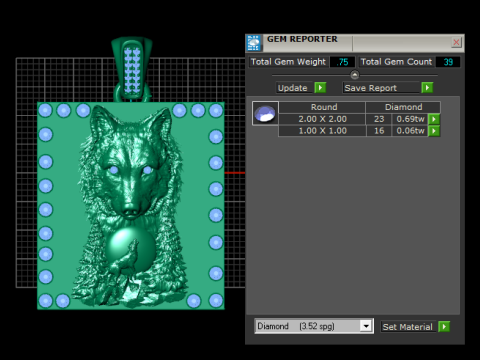The height and width of the screenshot is (360, 480).
Task: Click the green arrow for the 0.06tw row
Action: [434, 131]
